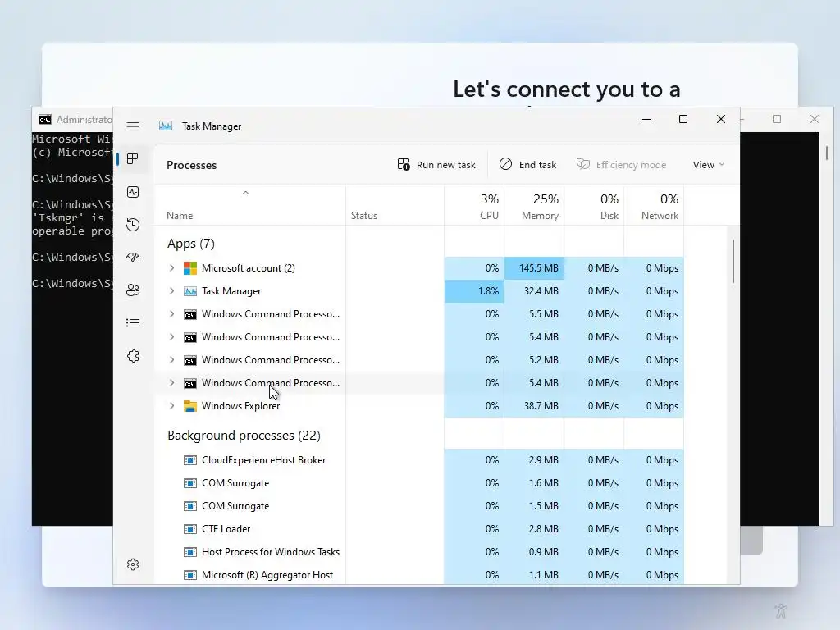Open the Startup apps sidebar icon
840x630 pixels.
[x=133, y=257]
